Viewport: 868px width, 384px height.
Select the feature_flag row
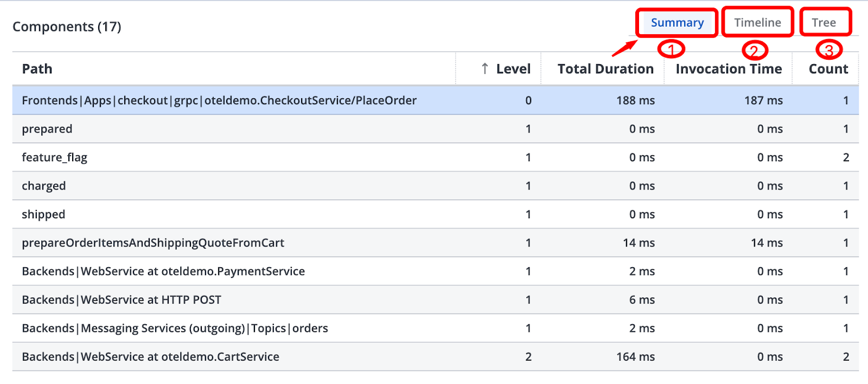[54, 158]
